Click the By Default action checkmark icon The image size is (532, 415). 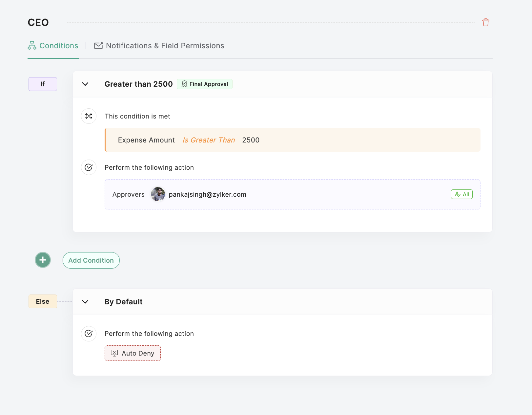pos(89,334)
